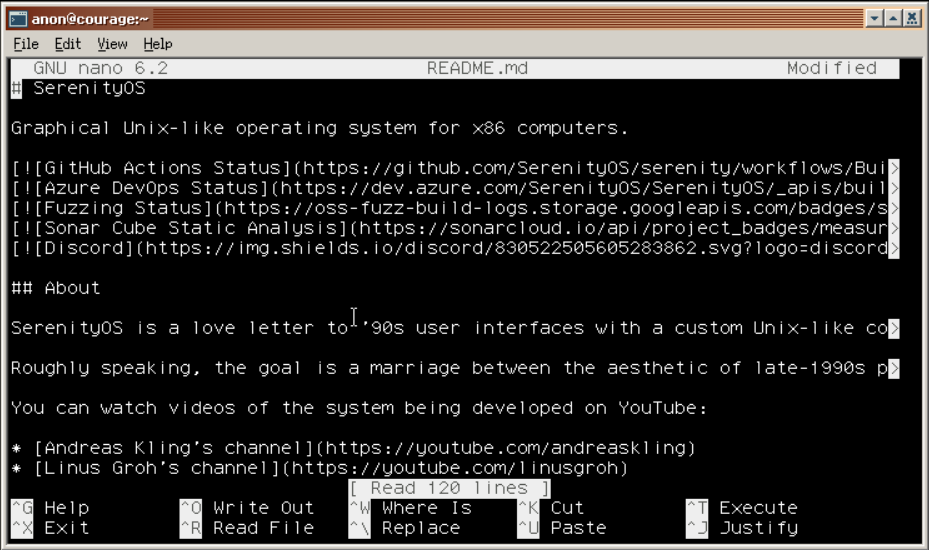The width and height of the screenshot is (929, 550).
Task: Click the 'Modified' status in the header
Action: point(832,68)
